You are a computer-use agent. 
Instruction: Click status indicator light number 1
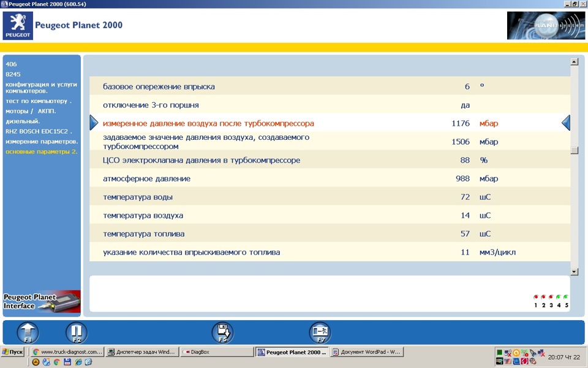536,297
